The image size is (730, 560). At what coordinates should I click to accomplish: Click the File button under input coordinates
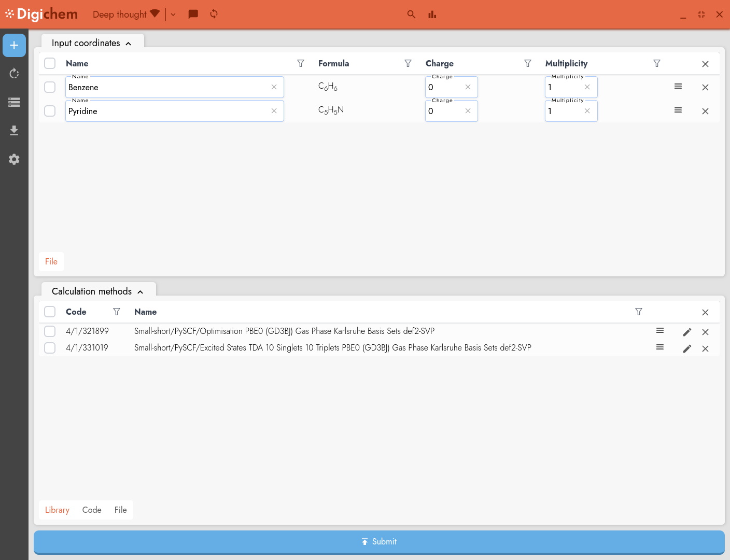pyautogui.click(x=51, y=262)
